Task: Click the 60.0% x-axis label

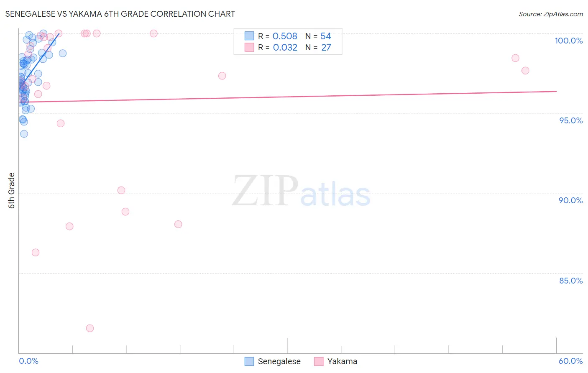Action: click(570, 361)
